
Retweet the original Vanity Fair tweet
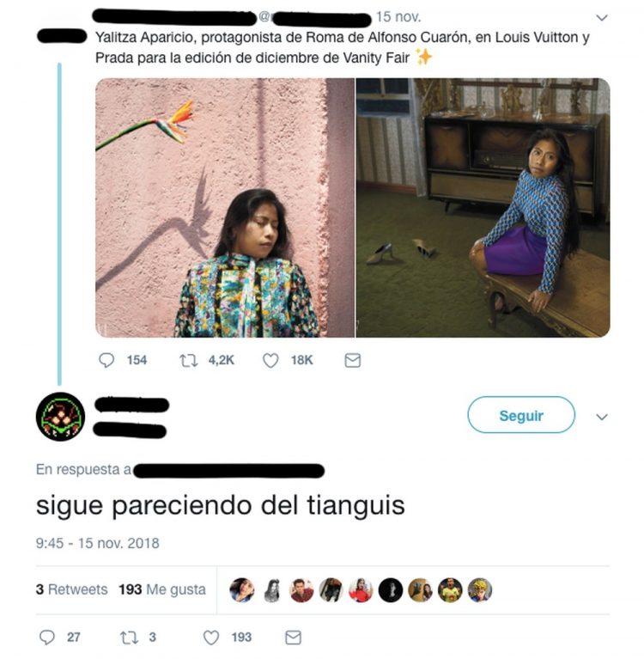pyautogui.click(x=189, y=361)
